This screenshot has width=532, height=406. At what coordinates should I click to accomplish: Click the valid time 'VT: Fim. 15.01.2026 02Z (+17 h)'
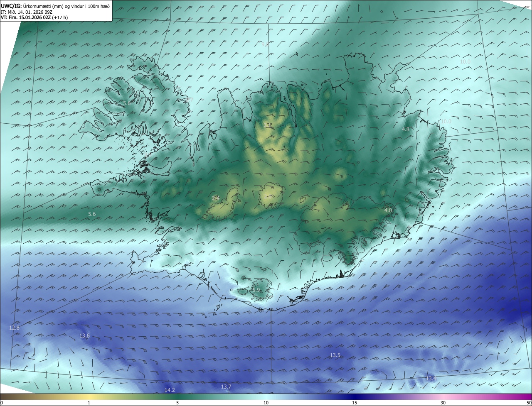pyautogui.click(x=34, y=17)
